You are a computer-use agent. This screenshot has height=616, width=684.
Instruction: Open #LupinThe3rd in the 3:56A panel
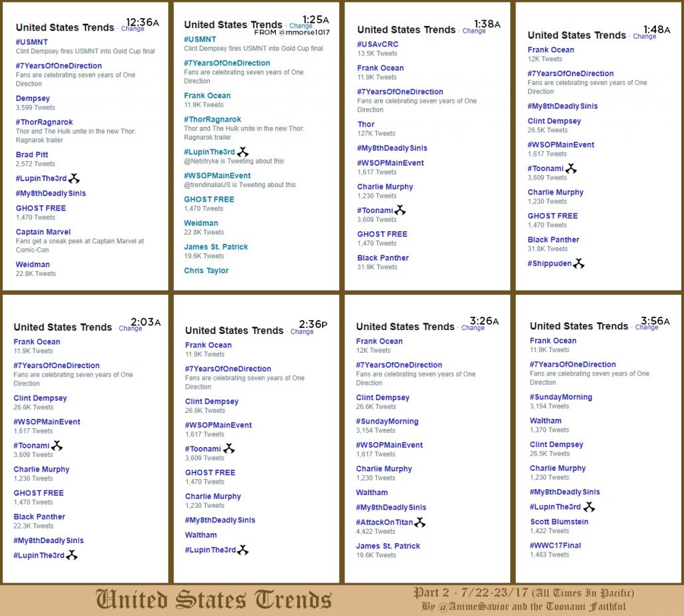coord(555,507)
